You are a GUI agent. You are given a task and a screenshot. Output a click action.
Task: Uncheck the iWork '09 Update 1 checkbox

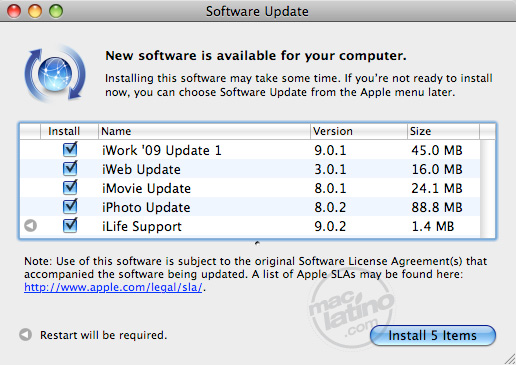point(70,150)
